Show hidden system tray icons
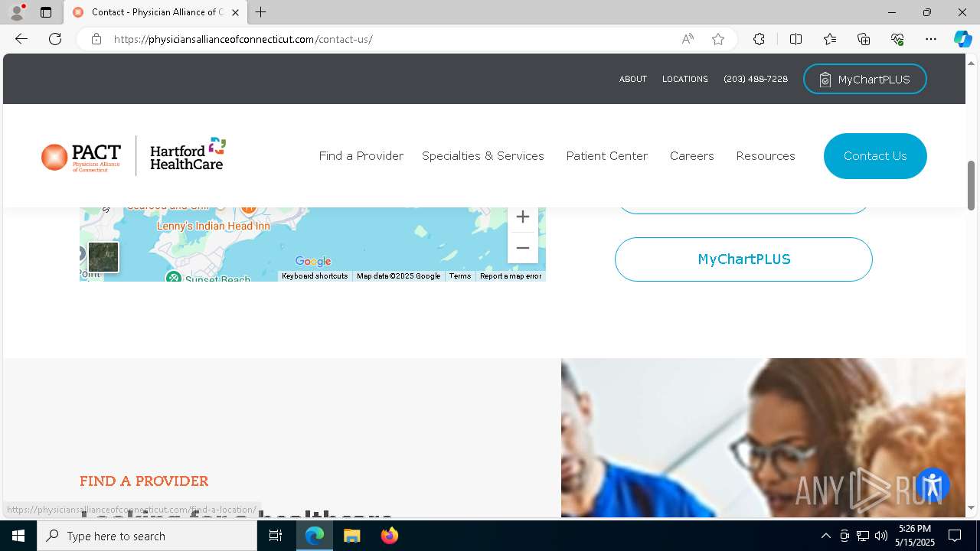The image size is (980, 551). (825, 536)
